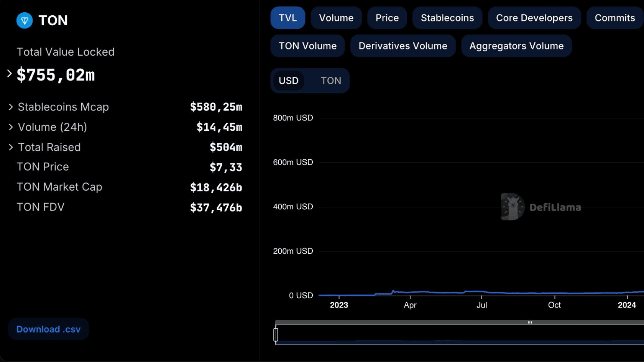Expand the Stablecoins Mcap row

(x=11, y=107)
